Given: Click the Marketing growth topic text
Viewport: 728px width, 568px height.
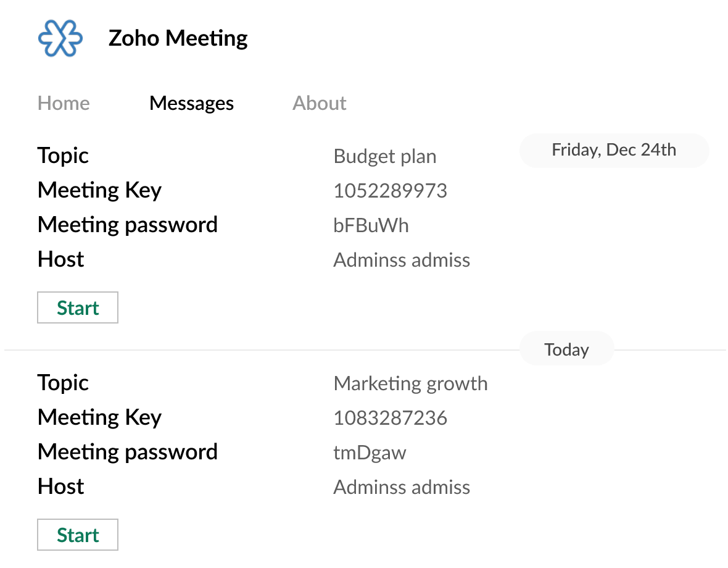Looking at the screenshot, I should (x=410, y=383).
